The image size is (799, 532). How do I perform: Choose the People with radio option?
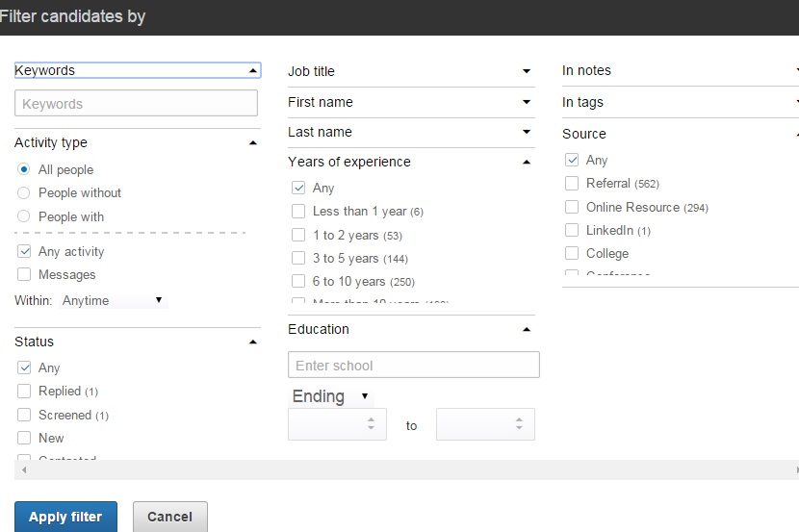(24, 216)
